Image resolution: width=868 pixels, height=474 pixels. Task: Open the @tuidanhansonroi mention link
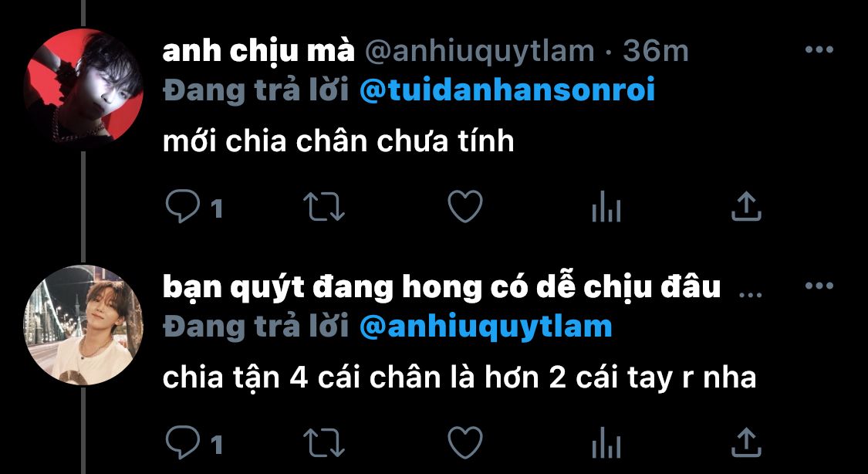point(507,90)
